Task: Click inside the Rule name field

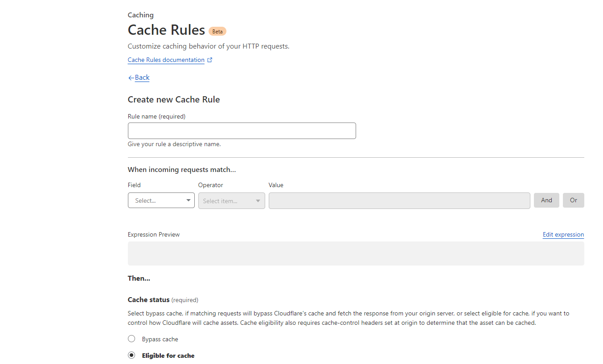Action: pyautogui.click(x=241, y=131)
